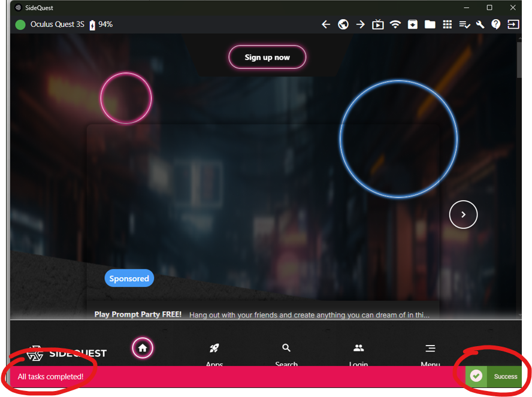Click the Success button on the notification
The width and height of the screenshot is (532, 397).
click(493, 376)
